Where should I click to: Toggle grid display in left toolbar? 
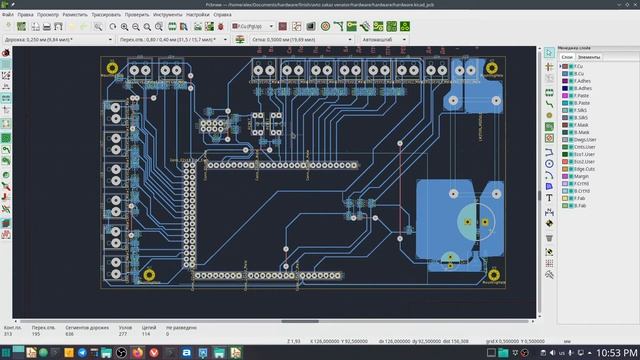6,64
